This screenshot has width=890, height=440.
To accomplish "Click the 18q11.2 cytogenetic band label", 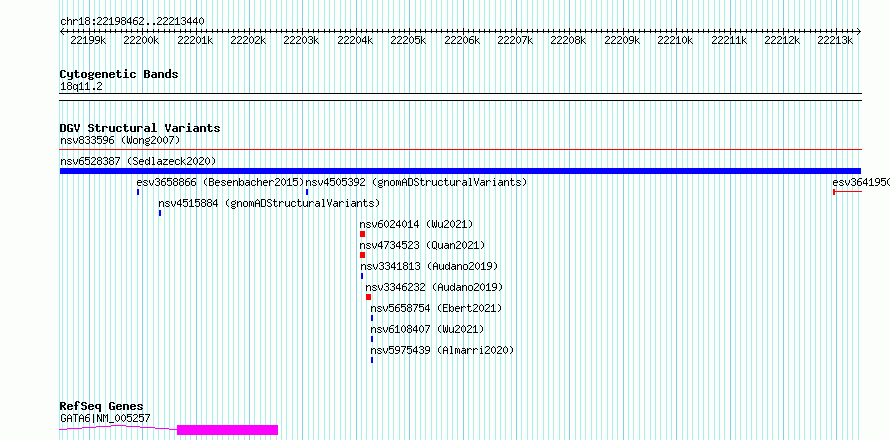I will (x=81, y=86).
